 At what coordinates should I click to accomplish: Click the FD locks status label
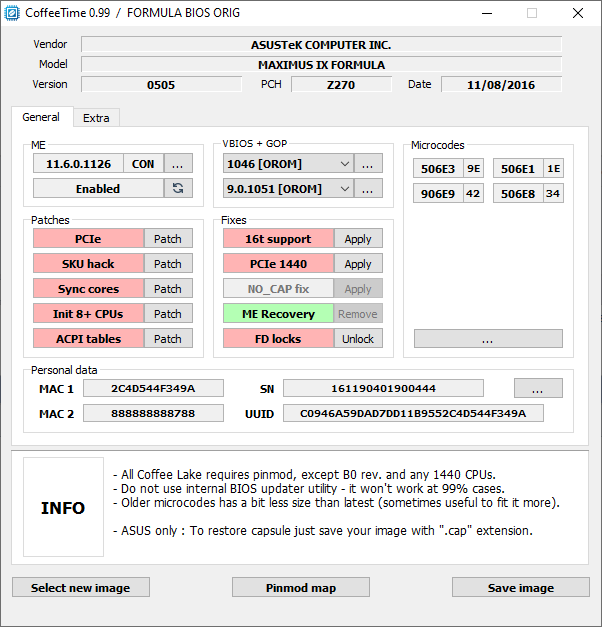point(278,338)
